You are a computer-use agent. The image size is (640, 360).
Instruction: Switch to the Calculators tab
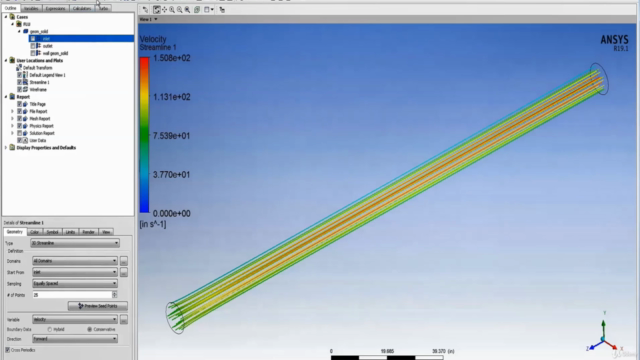click(x=82, y=8)
